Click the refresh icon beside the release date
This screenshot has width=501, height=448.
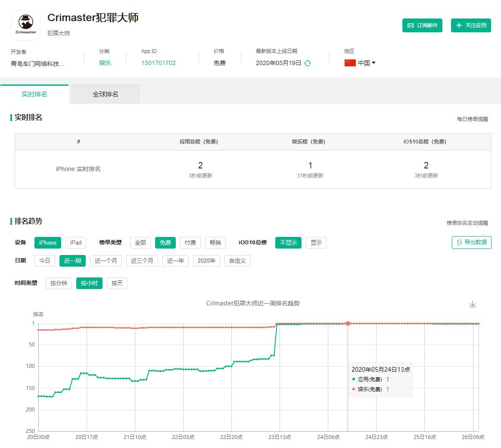point(308,63)
